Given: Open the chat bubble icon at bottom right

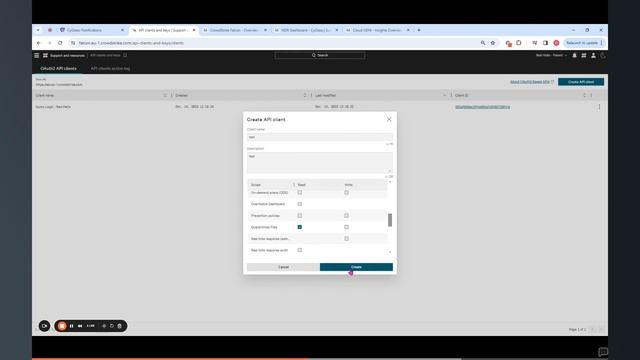Looking at the screenshot, I should click(603, 352).
